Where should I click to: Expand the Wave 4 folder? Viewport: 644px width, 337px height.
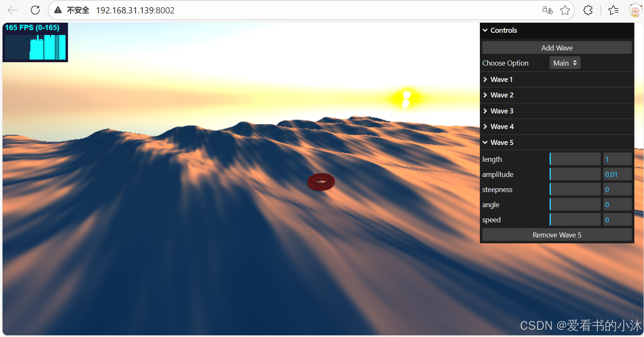(557, 126)
